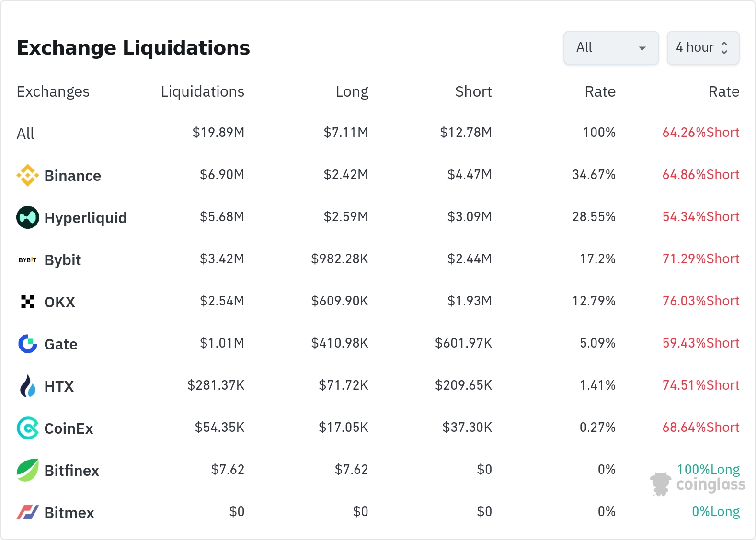This screenshot has height=540, width=756.
Task: Click the Hyperliquid logo icon
Action: pos(28,217)
